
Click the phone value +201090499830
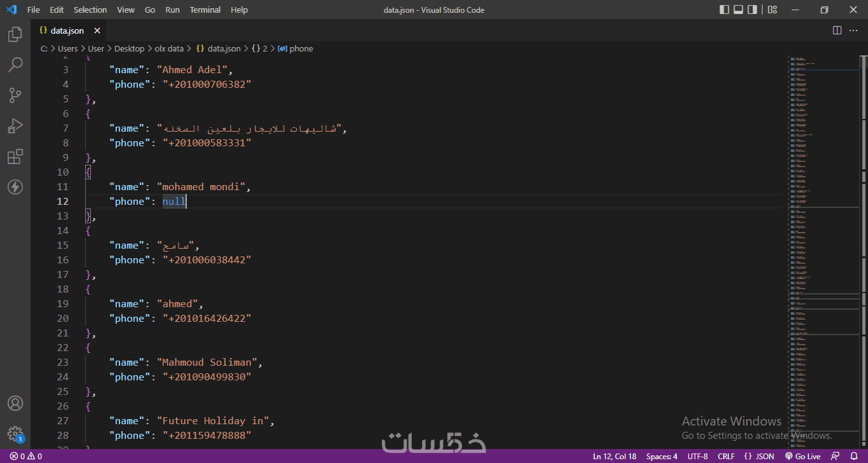click(x=207, y=377)
